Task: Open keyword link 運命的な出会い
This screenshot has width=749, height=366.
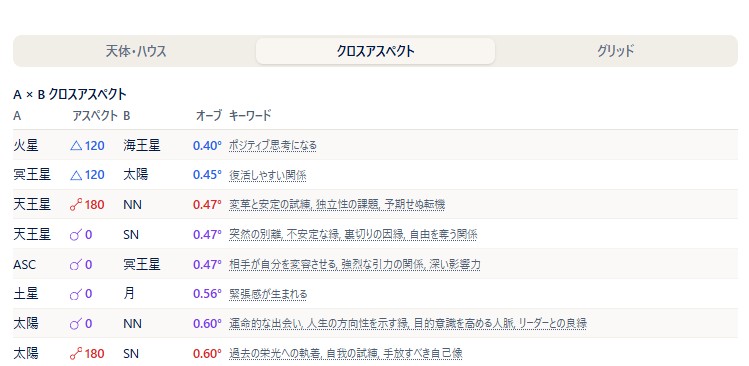Action: 265,323
